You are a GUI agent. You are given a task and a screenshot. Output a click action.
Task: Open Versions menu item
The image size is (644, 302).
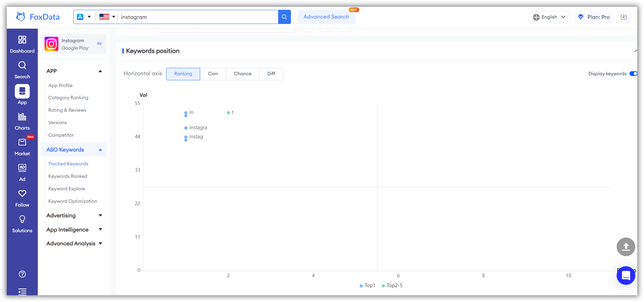(x=57, y=122)
